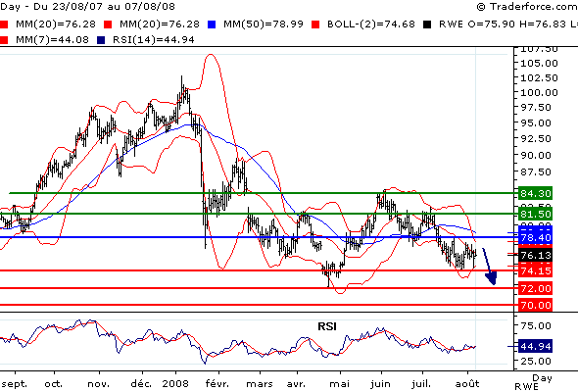Click the red 72.00 support price label
The width and height of the screenshot is (578, 392).
tap(535, 288)
